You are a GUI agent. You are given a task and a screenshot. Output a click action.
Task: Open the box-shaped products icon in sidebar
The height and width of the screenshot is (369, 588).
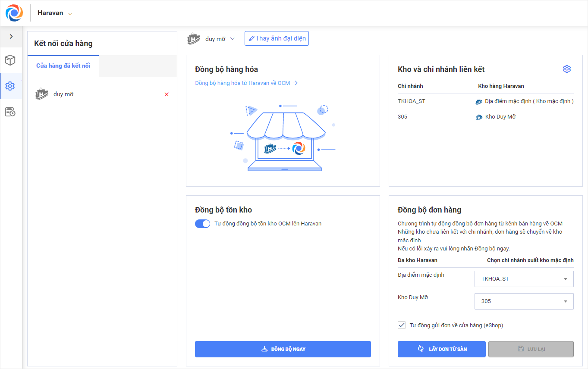point(10,60)
